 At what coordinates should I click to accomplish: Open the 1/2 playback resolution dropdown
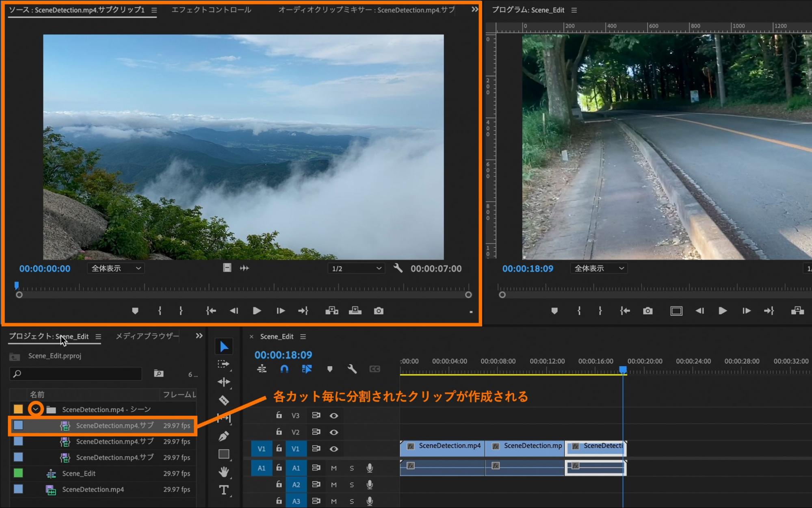(x=356, y=269)
